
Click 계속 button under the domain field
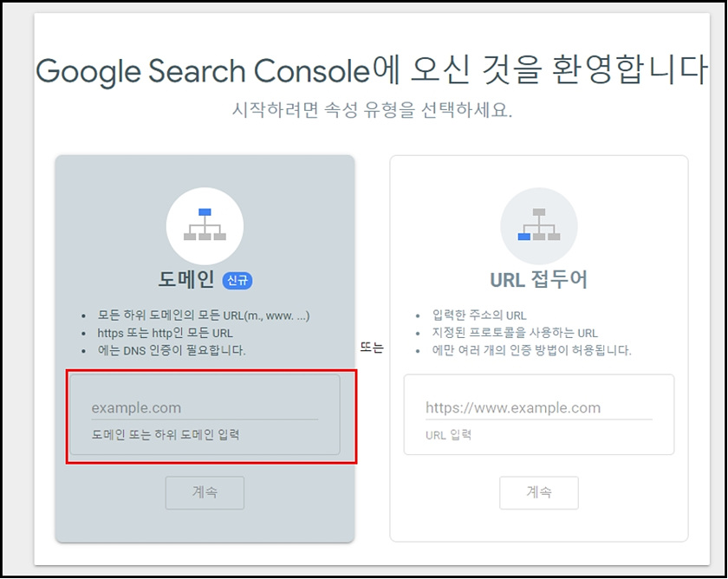[205, 492]
